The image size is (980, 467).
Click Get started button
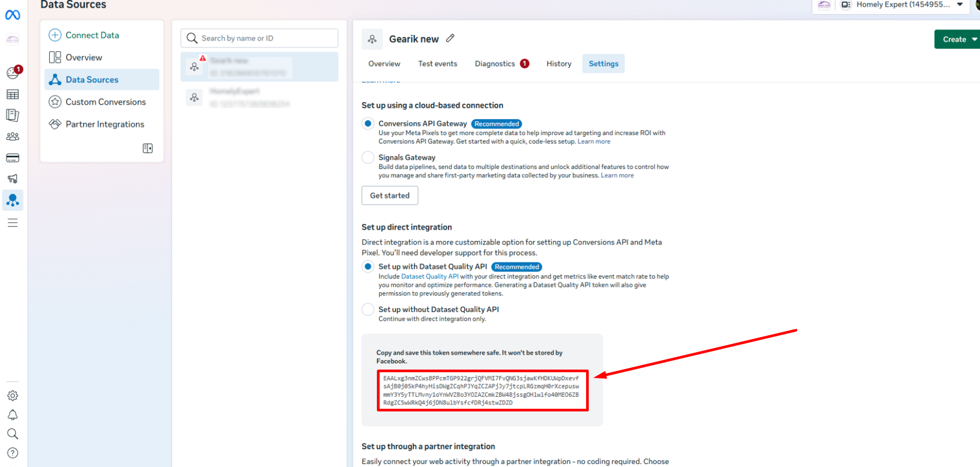point(390,195)
